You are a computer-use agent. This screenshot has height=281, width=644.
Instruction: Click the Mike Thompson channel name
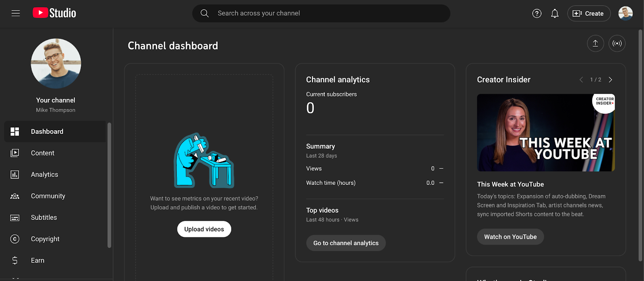coord(56,110)
